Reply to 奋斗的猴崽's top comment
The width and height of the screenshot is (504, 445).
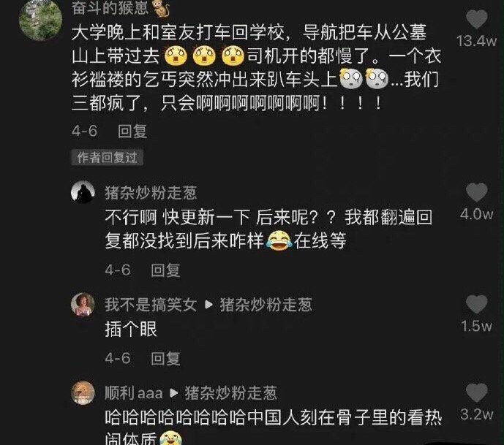coord(132,132)
